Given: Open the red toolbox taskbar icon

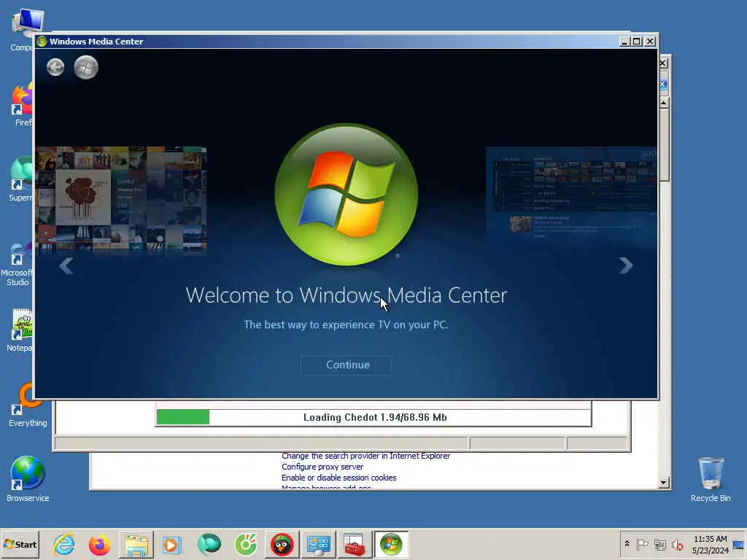Looking at the screenshot, I should [x=355, y=544].
